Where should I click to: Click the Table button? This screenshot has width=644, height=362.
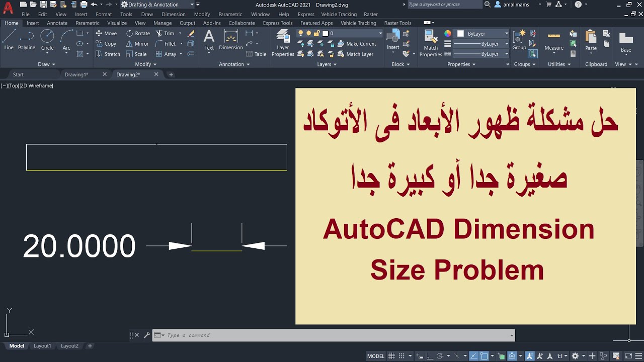coord(256,54)
